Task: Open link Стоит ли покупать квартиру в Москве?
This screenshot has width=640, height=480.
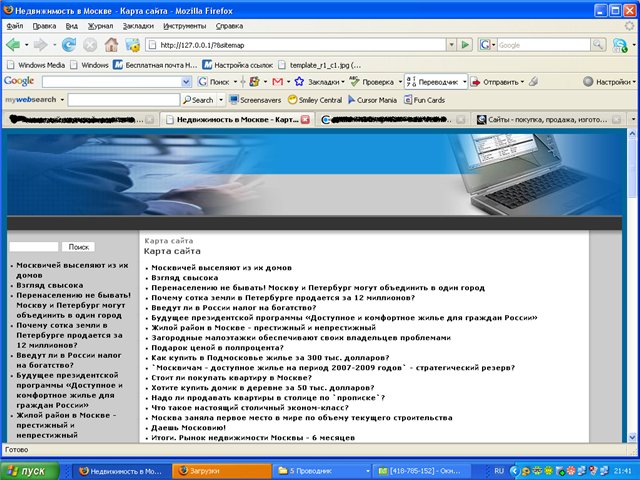Action: point(231,378)
